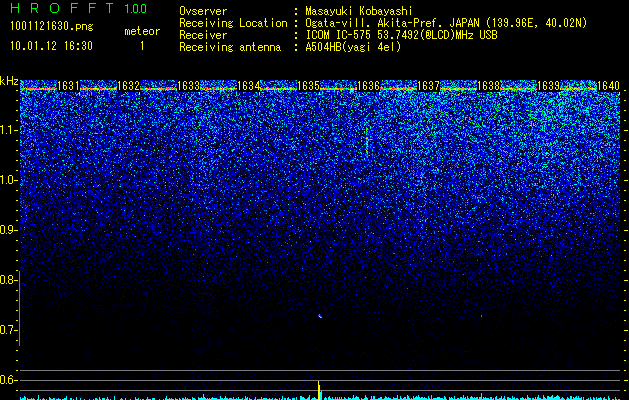Click the 1631 time marker
The height and width of the screenshot is (400, 629).
click(68, 86)
